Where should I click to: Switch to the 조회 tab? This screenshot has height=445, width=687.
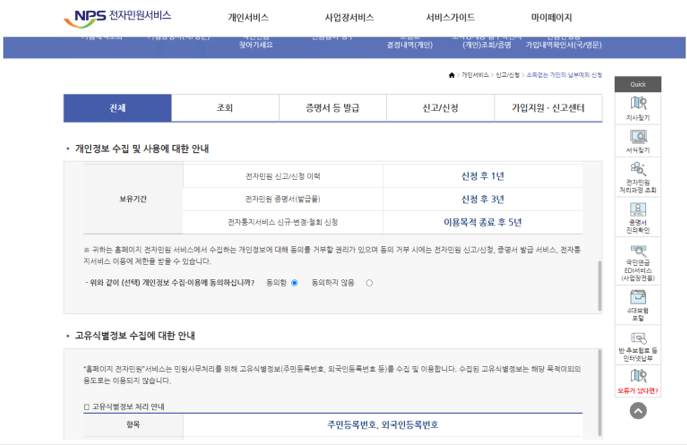(x=225, y=108)
